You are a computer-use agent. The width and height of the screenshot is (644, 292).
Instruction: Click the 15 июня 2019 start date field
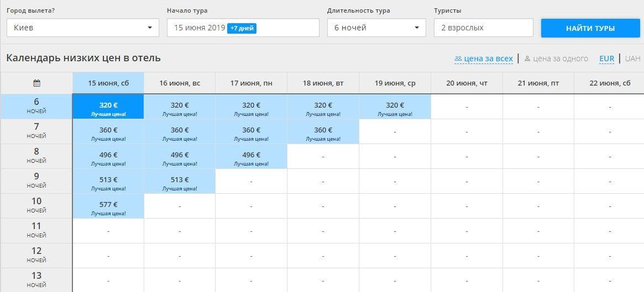point(243,28)
